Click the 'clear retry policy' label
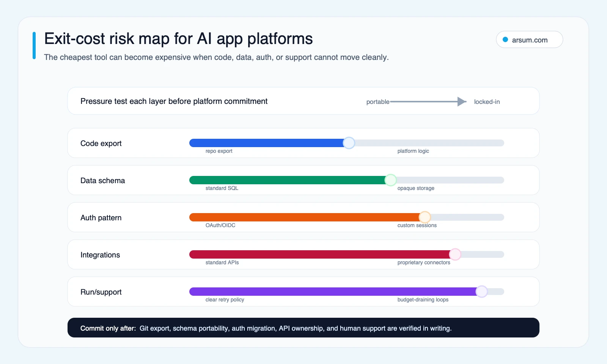The width and height of the screenshot is (607, 364). (x=225, y=300)
